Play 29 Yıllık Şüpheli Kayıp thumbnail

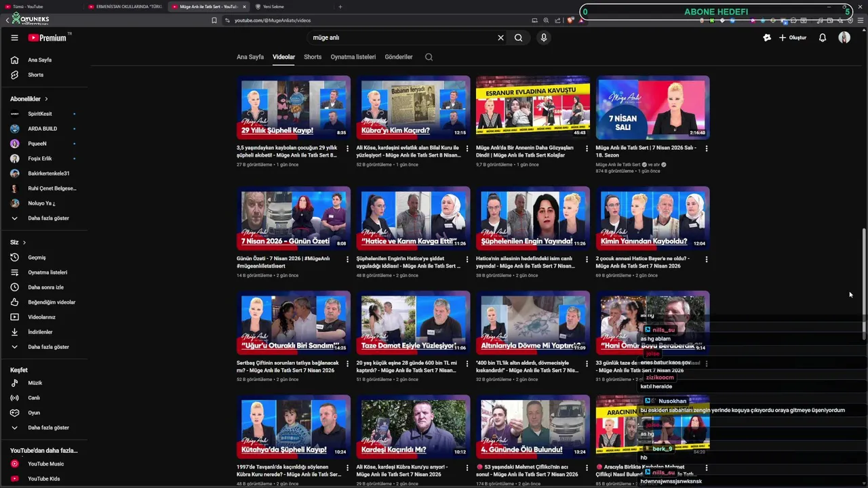294,107
